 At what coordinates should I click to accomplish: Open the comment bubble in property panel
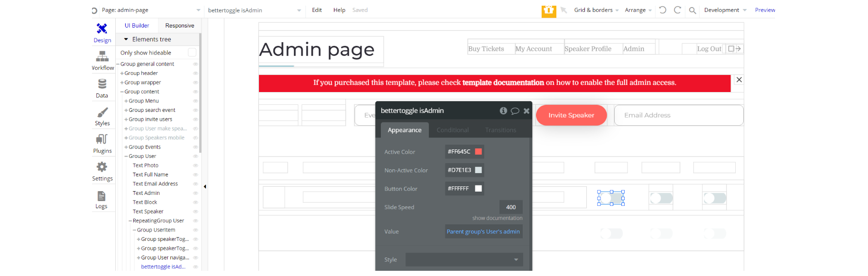point(515,111)
